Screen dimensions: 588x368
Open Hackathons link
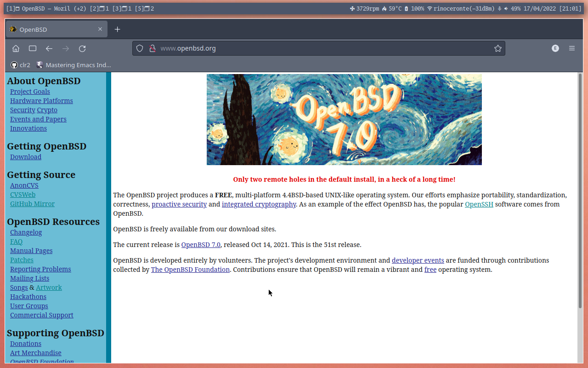28,297
